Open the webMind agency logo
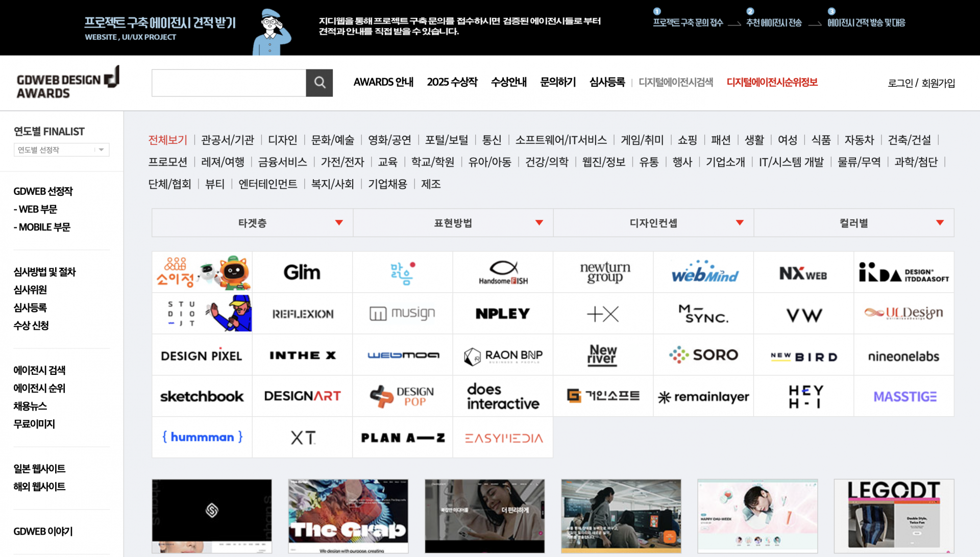The image size is (980, 557). [x=704, y=272]
